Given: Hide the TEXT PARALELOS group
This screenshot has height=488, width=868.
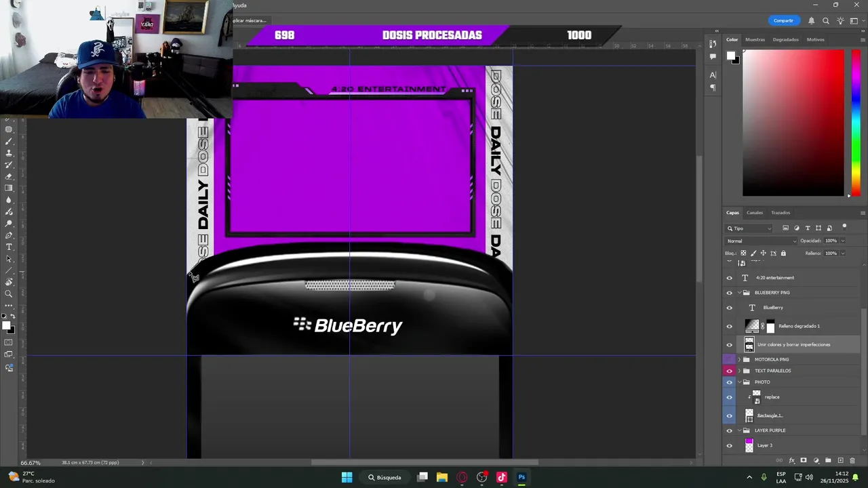Looking at the screenshot, I should [730, 371].
